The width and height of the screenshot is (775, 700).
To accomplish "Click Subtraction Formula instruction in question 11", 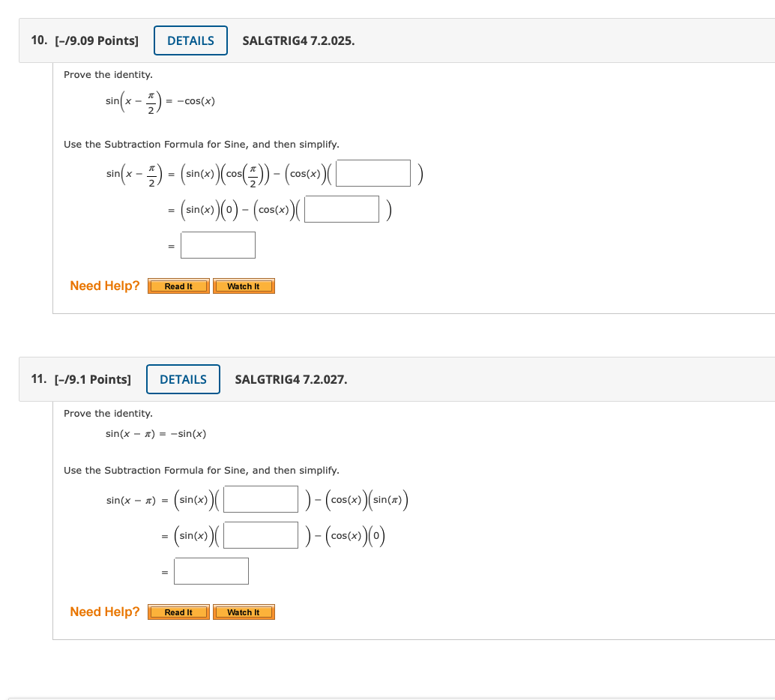I will point(202,470).
